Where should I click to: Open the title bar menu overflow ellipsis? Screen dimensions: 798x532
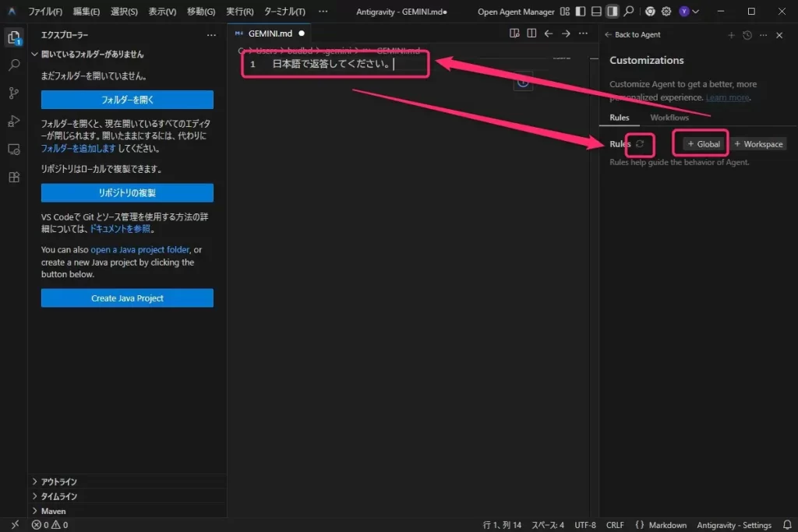click(323, 11)
